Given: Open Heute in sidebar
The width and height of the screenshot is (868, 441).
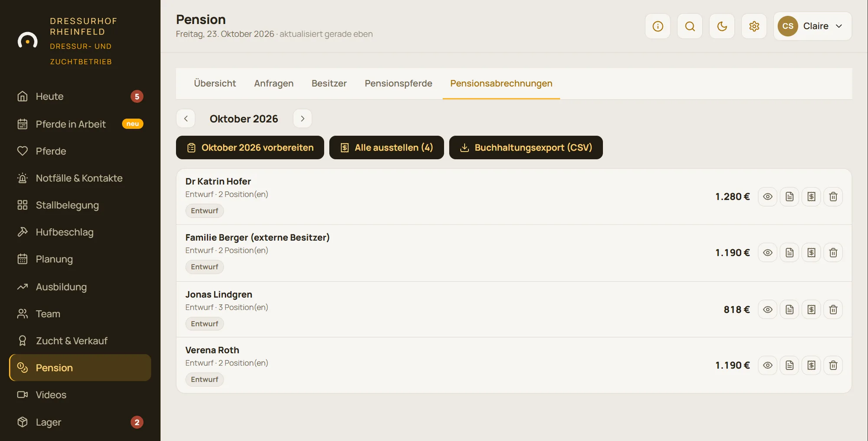Looking at the screenshot, I should click(x=80, y=96).
